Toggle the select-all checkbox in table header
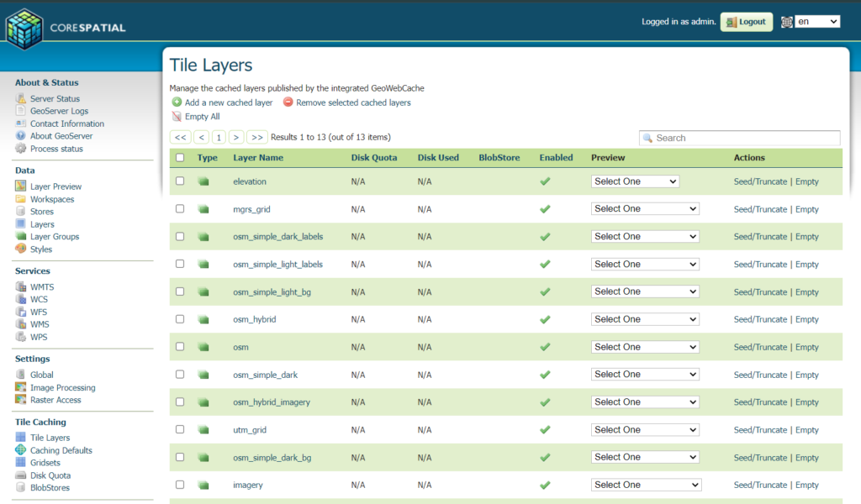 180,157
